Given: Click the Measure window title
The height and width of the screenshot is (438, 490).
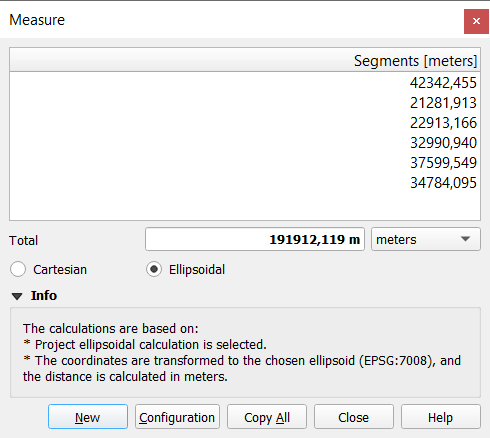Looking at the screenshot, I should click(x=37, y=20).
